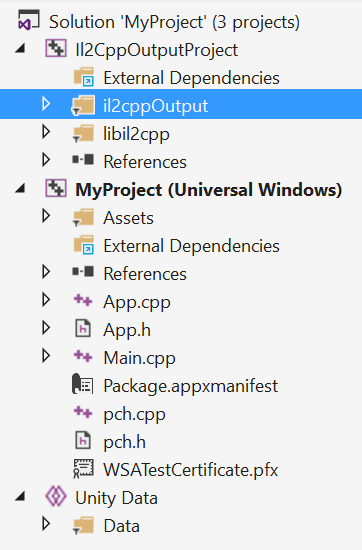Click the header file icon for pch.h

[83, 441]
